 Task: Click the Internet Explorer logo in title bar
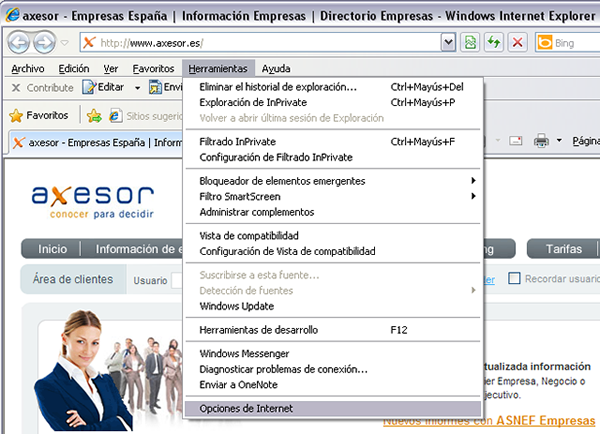pos(13,15)
